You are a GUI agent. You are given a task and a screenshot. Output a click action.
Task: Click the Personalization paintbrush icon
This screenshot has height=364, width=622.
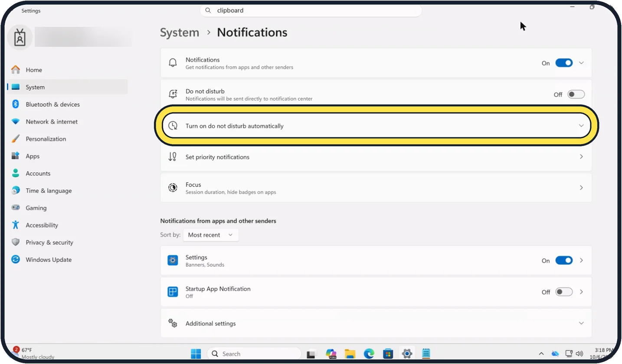[16, 139]
